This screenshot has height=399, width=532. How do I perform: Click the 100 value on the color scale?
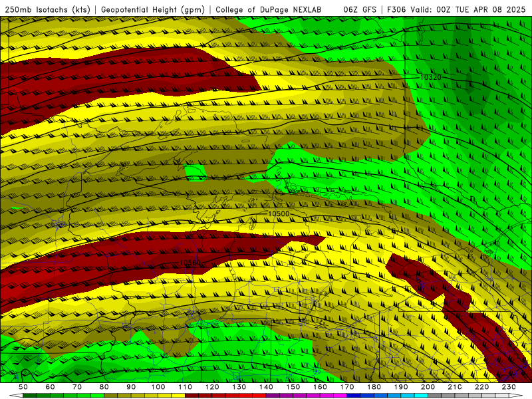158,387
